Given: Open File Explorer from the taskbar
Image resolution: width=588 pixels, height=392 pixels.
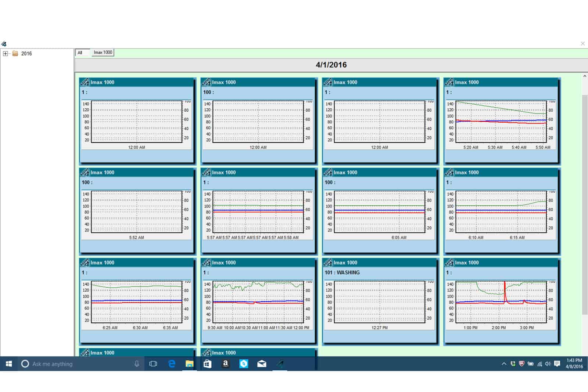Looking at the screenshot, I should click(x=189, y=364).
